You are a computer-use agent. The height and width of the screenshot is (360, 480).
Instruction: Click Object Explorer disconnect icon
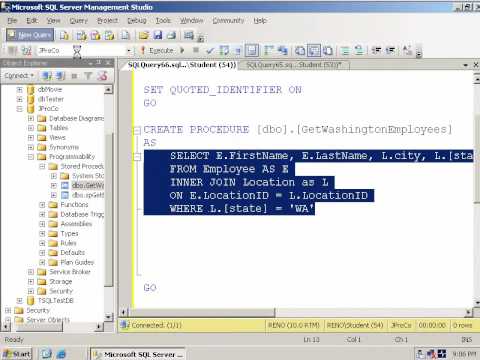point(60,76)
